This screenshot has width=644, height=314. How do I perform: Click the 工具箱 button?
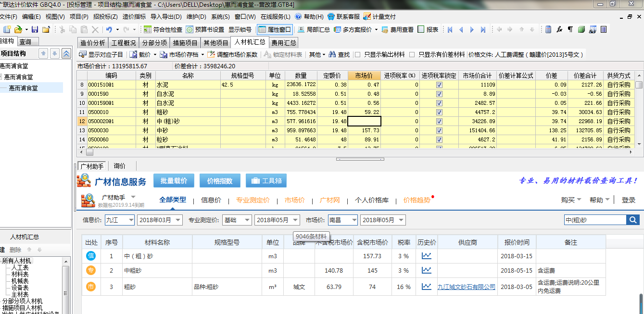click(266, 181)
